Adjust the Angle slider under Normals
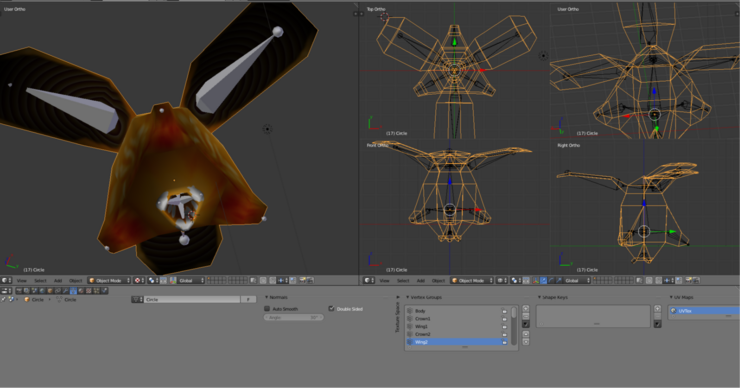Screen dimensions: 740x388 (x=293, y=317)
